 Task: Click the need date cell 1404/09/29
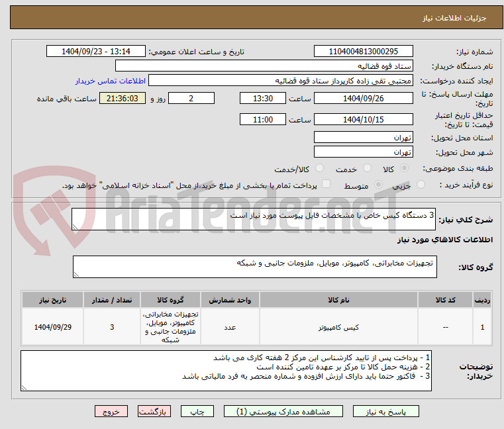[53, 327]
